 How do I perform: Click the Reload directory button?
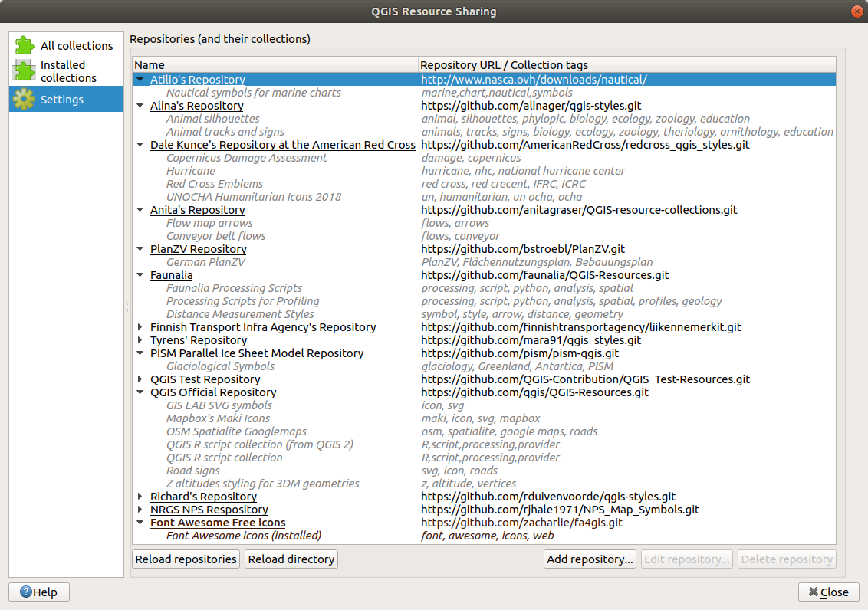pyautogui.click(x=291, y=559)
